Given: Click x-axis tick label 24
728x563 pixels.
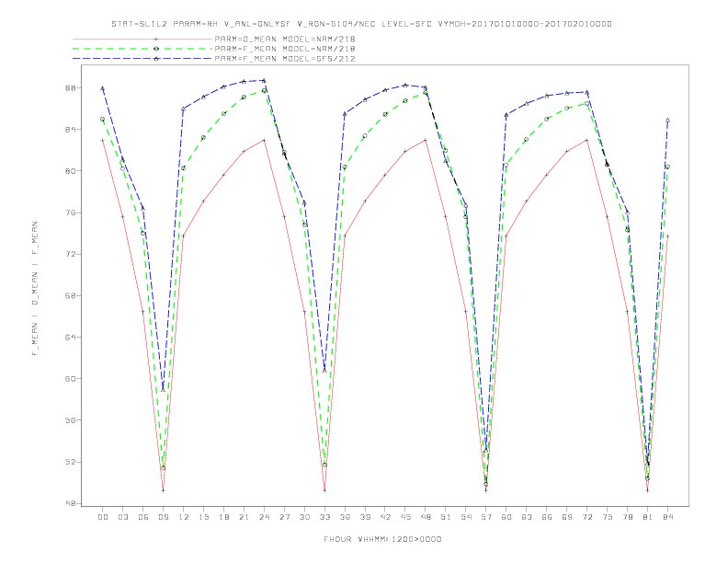Looking at the screenshot, I should click(264, 517).
